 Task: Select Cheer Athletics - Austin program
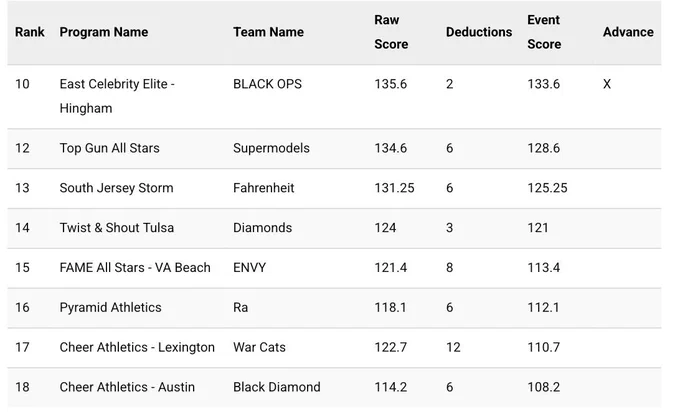[x=127, y=387]
